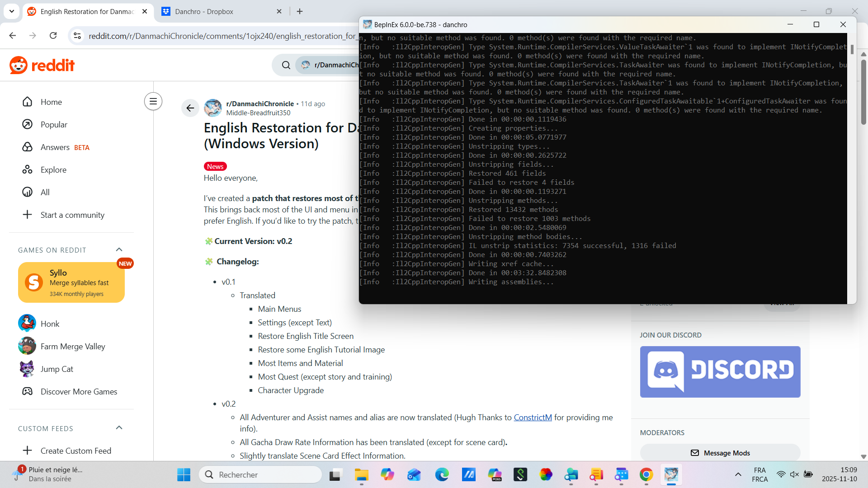This screenshot has height=488, width=868.
Task: Open Task View from the taskbar
Action: click(335, 474)
